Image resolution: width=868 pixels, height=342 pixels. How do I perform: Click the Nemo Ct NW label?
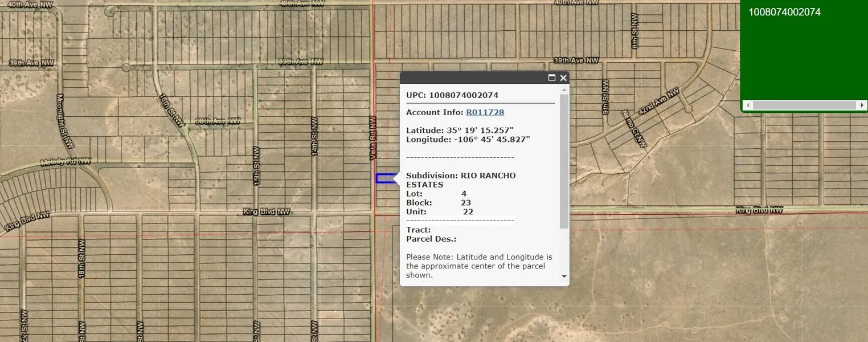[x=634, y=129]
